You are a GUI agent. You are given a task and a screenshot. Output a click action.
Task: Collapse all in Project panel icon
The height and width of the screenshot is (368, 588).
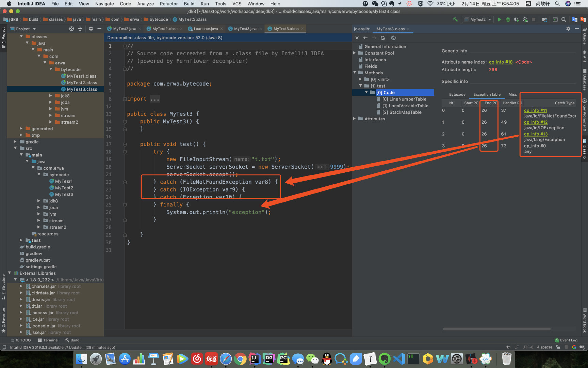pyautogui.click(x=80, y=29)
